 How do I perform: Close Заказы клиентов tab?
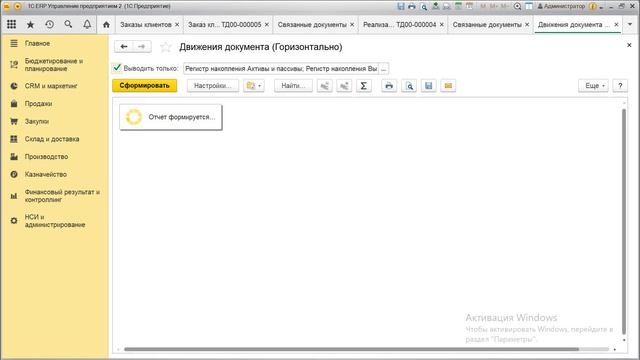coord(177,24)
